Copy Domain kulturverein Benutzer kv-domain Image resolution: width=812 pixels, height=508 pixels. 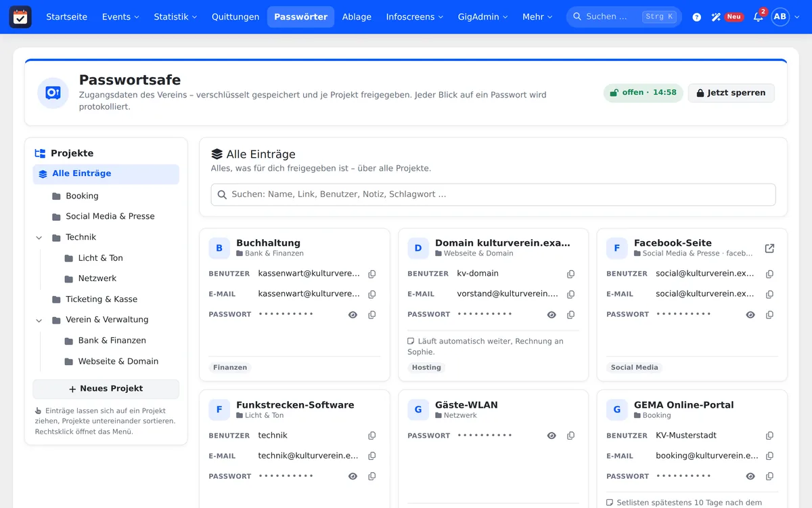[571, 274]
